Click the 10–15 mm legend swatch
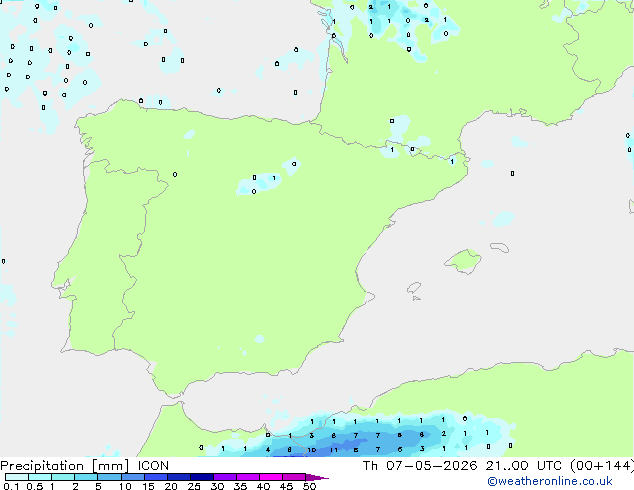Image resolution: width=634 pixels, height=490 pixels. [x=132, y=477]
